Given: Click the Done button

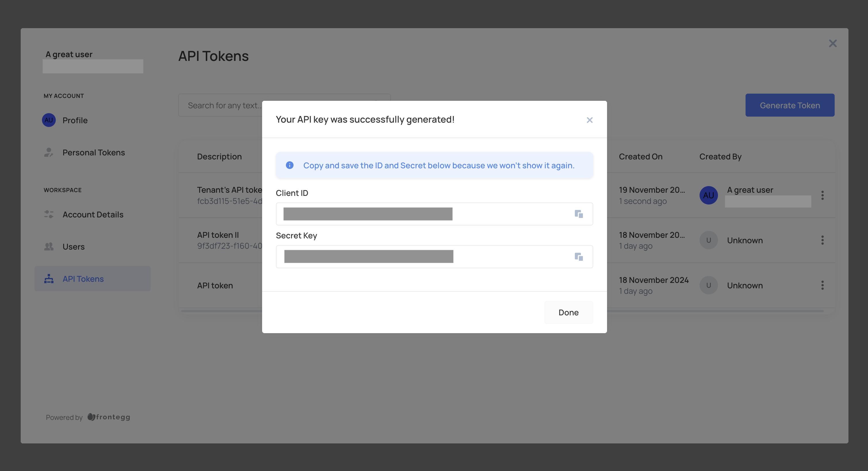Looking at the screenshot, I should 568,312.
